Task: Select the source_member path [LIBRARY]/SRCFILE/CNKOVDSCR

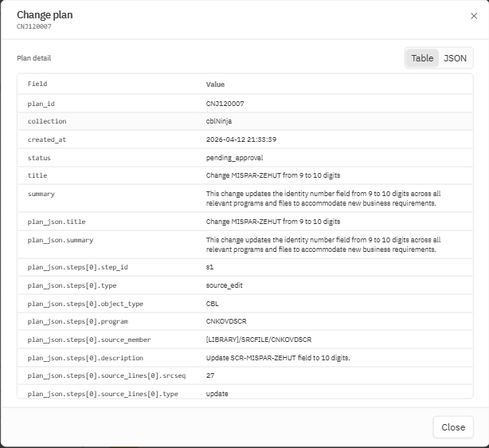Action: click(x=259, y=340)
